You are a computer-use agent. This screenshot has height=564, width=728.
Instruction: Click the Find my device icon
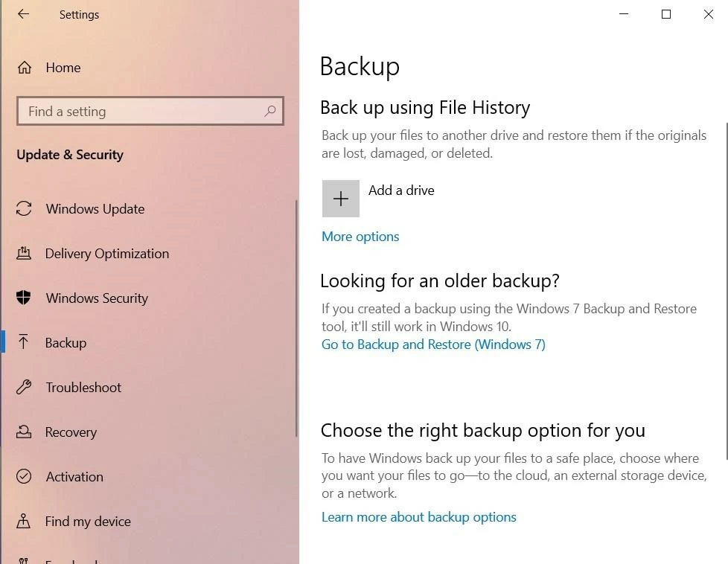(24, 522)
